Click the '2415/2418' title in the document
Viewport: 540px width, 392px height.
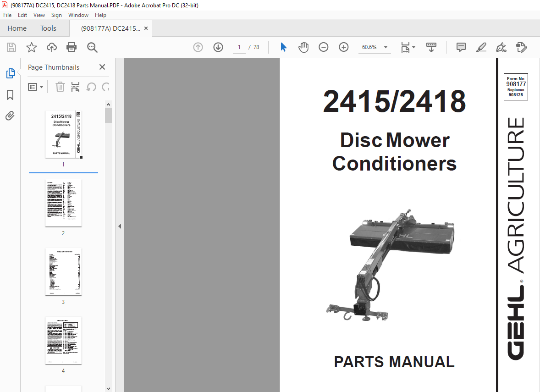coord(394,101)
